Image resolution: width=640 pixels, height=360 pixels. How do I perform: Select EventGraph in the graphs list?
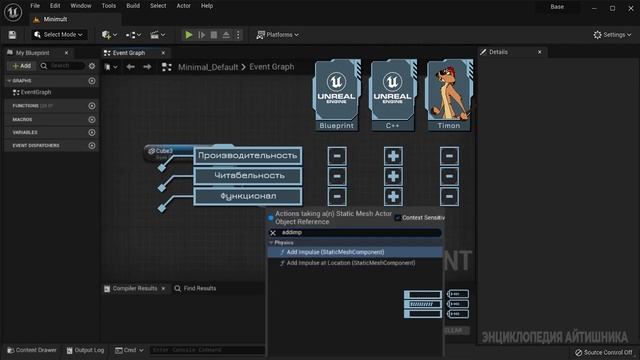click(x=32, y=92)
